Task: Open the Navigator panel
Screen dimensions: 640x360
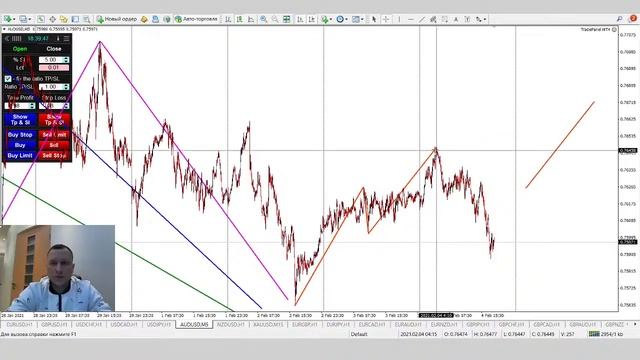Action: pyautogui.click(x=64, y=19)
